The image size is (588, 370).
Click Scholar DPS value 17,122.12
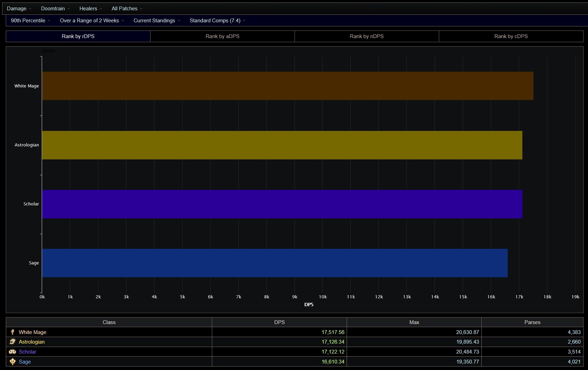[x=333, y=351]
